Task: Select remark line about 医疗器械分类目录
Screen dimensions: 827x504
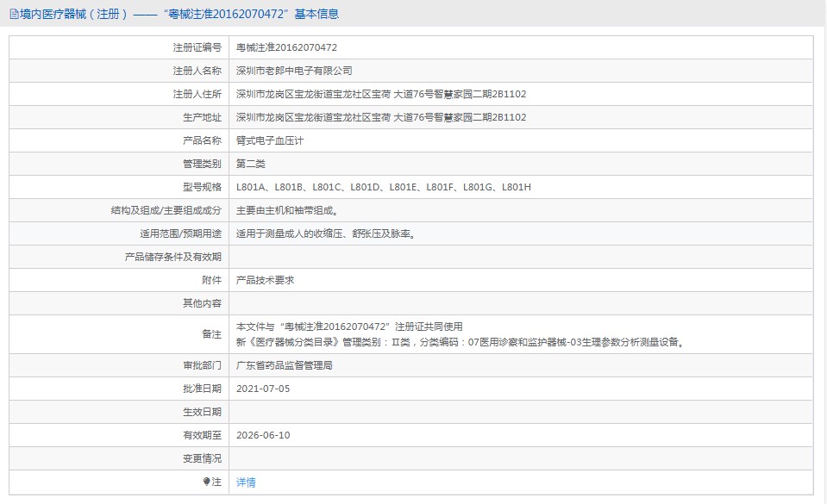Action: (x=461, y=342)
